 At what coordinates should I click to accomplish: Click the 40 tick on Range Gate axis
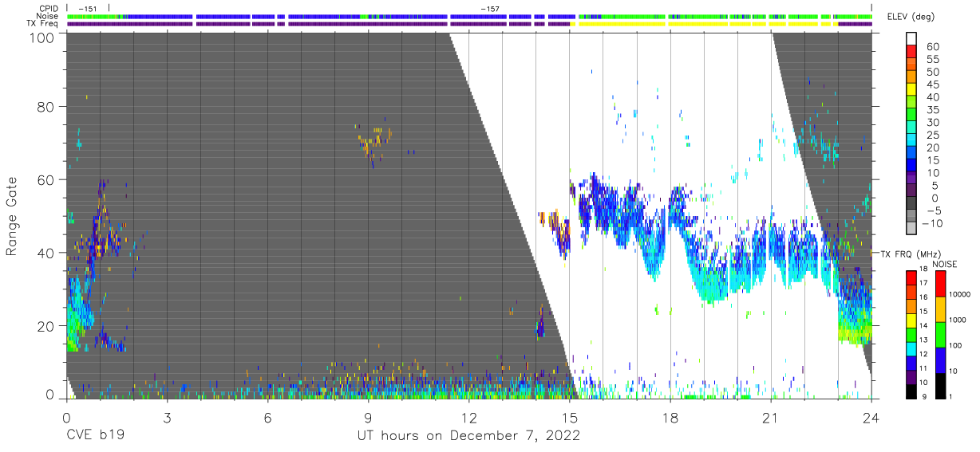coord(46,253)
